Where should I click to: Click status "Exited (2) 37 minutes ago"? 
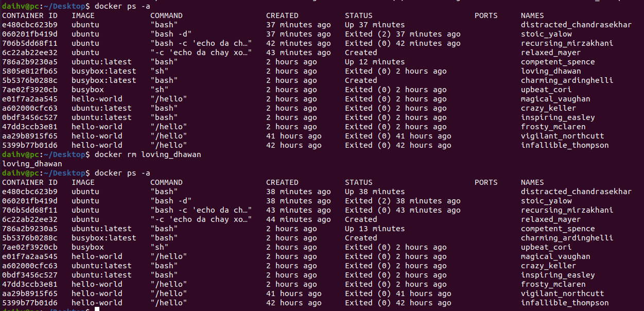tap(403, 34)
